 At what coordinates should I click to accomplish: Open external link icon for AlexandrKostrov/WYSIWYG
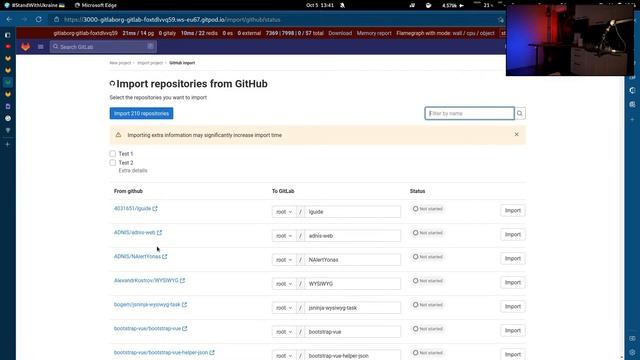pos(182,280)
